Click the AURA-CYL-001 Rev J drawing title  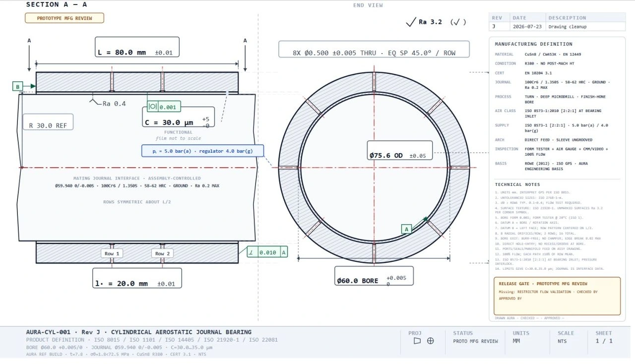click(x=138, y=332)
